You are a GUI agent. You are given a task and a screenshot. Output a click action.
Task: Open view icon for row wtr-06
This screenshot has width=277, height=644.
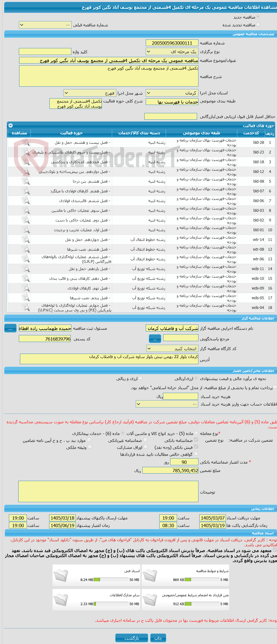(x=26, y=259)
